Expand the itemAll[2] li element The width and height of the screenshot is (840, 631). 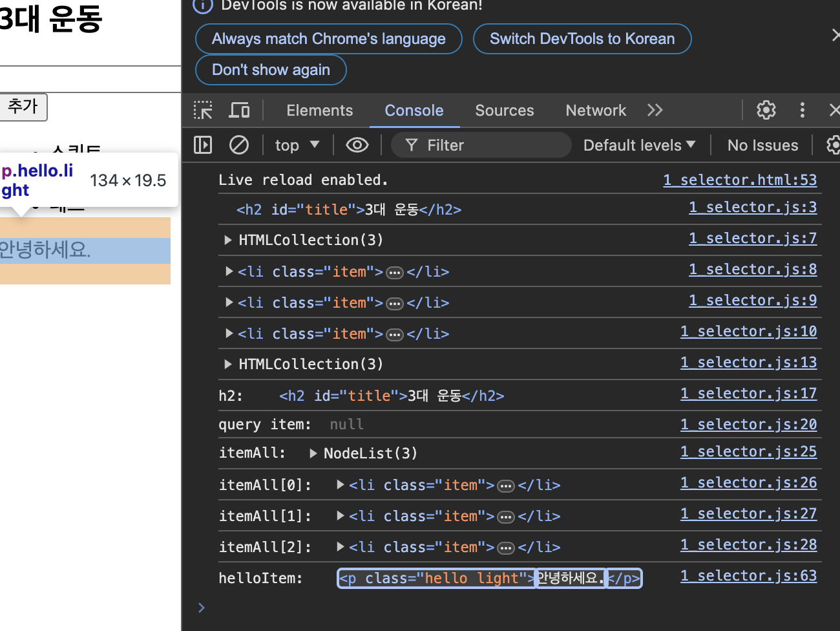coord(341,546)
